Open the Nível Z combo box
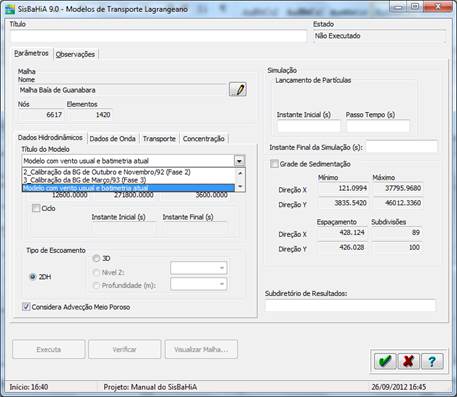457x397 pixels. (x=199, y=268)
